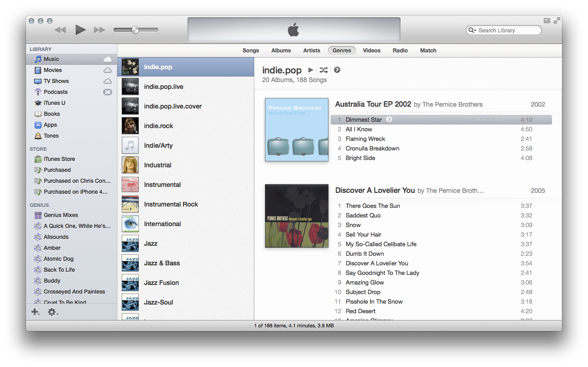Open Movies in the sidebar
The width and height of the screenshot is (588, 367).
[x=72, y=70]
